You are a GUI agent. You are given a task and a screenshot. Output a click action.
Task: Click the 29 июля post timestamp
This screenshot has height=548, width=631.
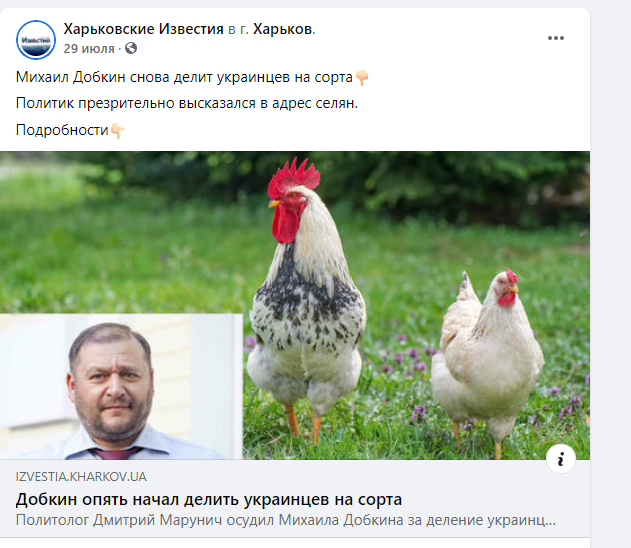coord(89,49)
